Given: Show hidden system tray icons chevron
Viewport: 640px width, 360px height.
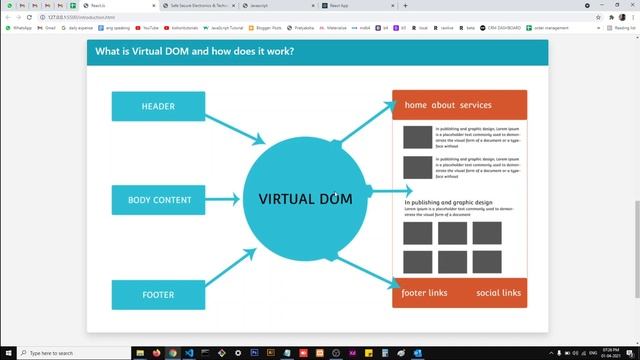Looking at the screenshot, I should point(551,353).
